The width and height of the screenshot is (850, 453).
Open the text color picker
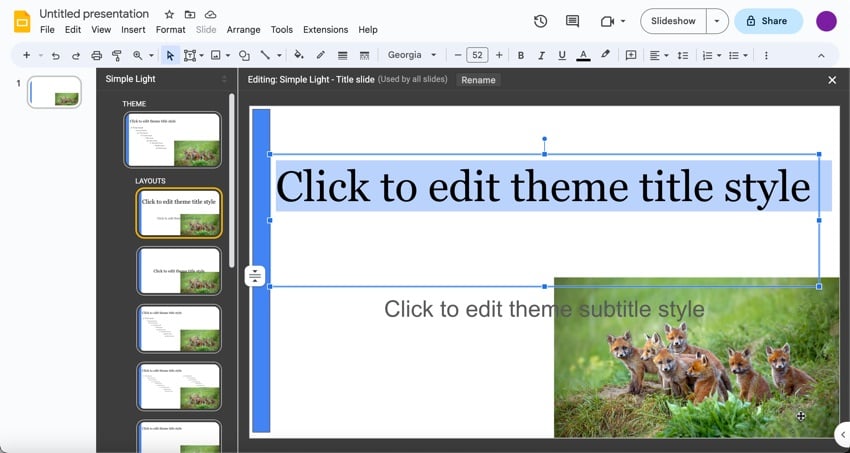(583, 55)
